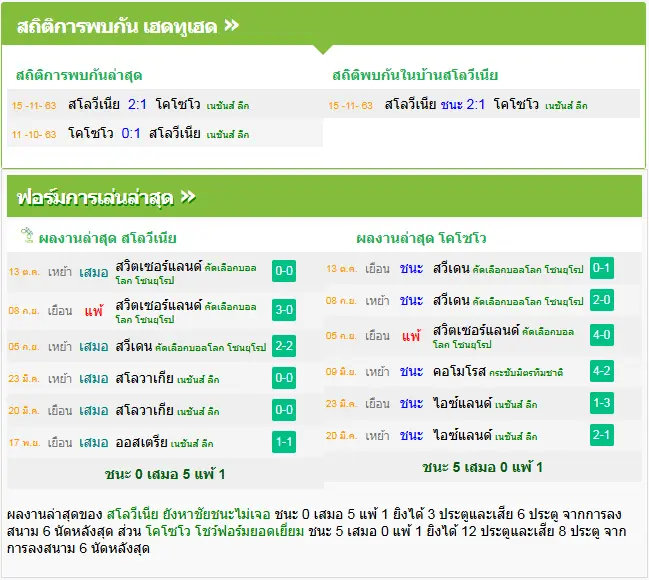Click ออสเตรีย team name in Slovenia results
649x580 pixels.
click(142, 442)
